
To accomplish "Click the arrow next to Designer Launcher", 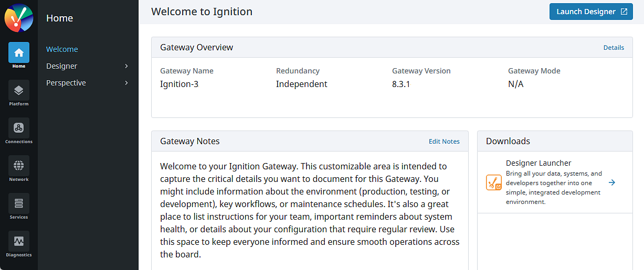I will [x=612, y=182].
